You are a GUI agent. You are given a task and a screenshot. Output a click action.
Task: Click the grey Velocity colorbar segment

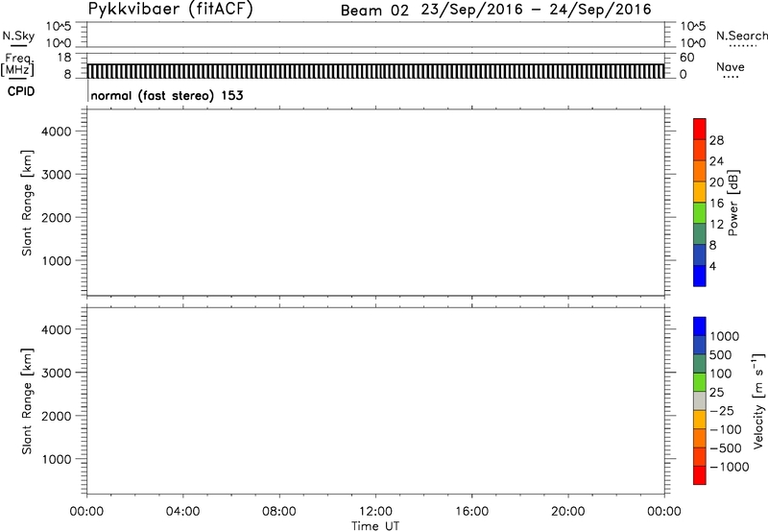700,401
